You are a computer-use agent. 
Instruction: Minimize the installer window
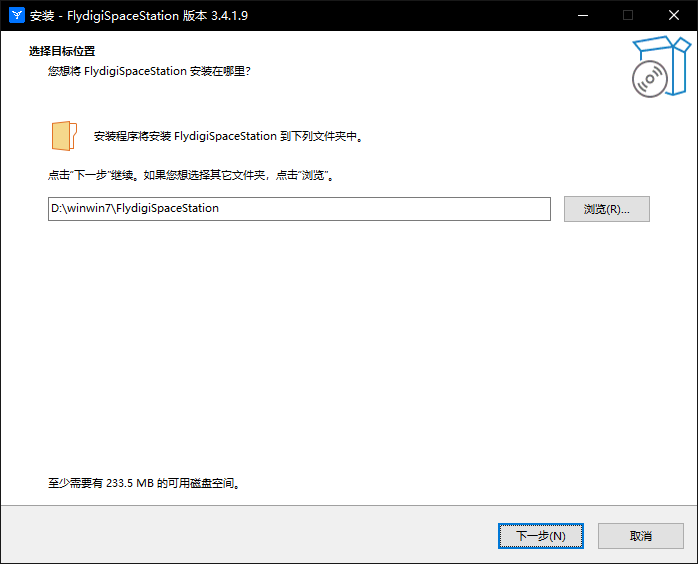click(583, 16)
